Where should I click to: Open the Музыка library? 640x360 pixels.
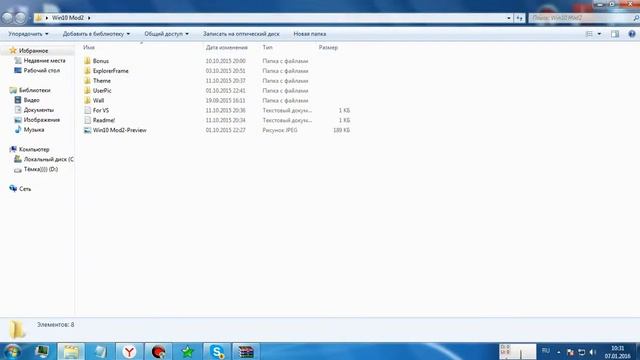point(34,130)
